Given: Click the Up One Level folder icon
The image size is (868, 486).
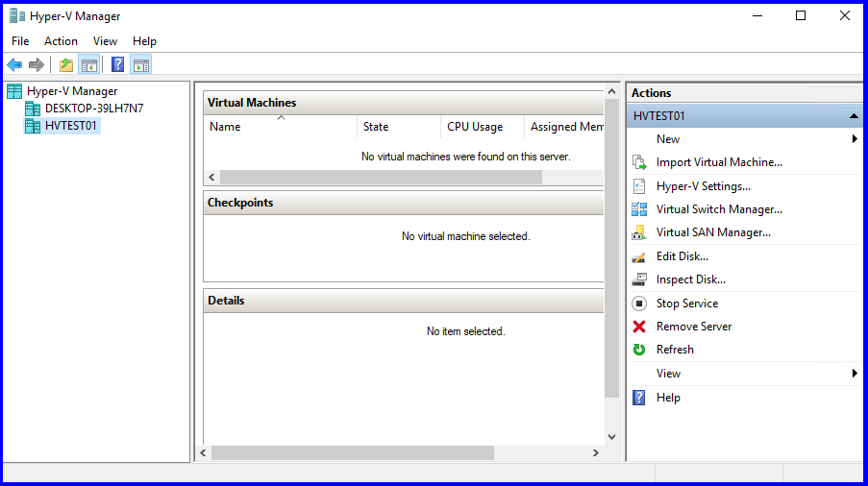Looking at the screenshot, I should coord(66,65).
